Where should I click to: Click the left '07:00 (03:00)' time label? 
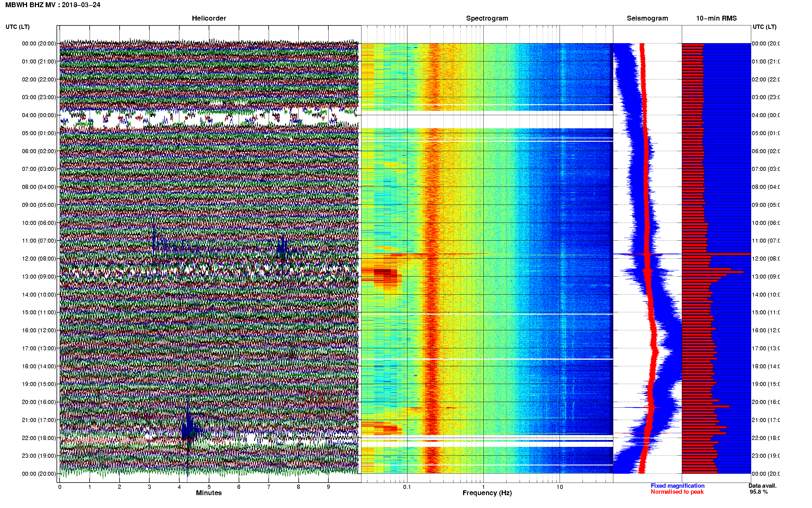point(39,169)
